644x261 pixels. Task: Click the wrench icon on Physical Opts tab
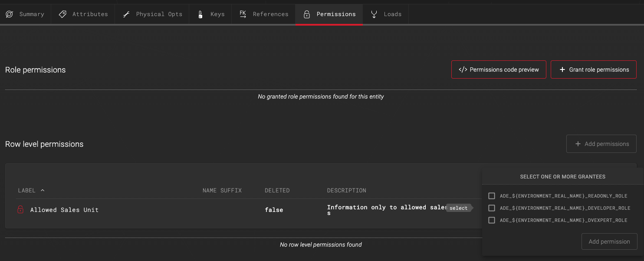(x=126, y=14)
